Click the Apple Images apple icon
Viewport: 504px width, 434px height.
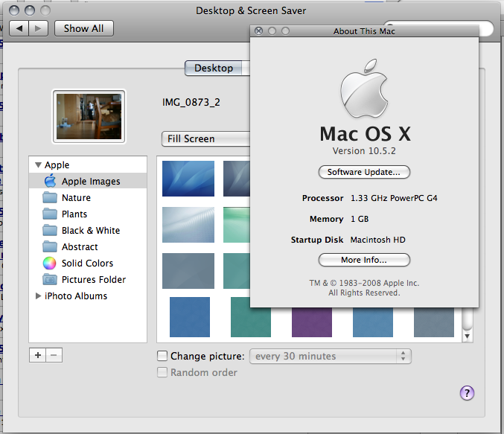pos(50,181)
